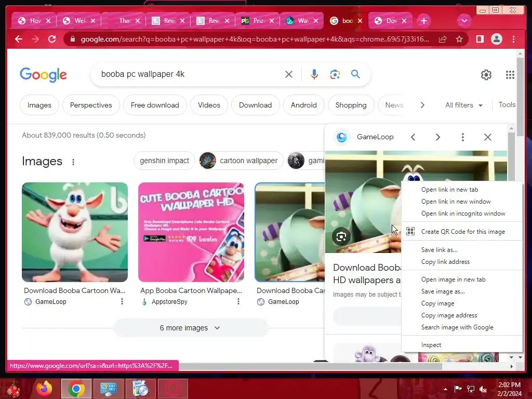Click the muted volume tray icon
Screen dimensions: 532x399
pyautogui.click(x=483, y=389)
